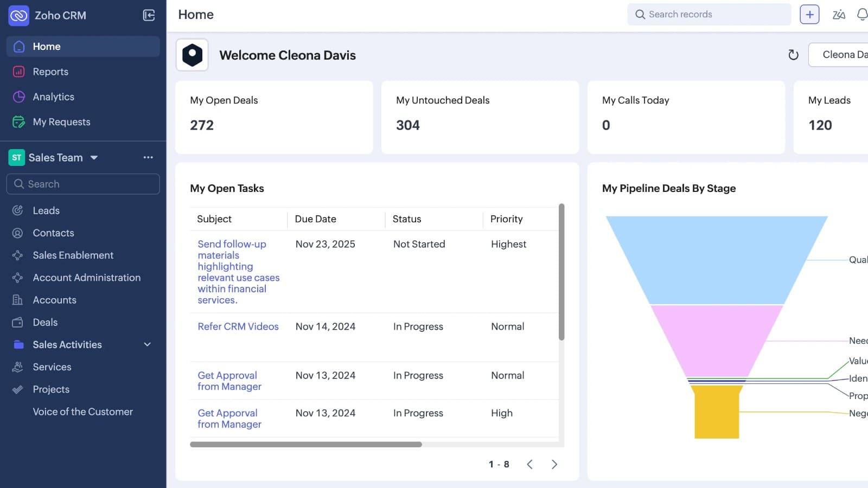This screenshot has width=868, height=488.
Task: Click the Reports icon in sidebar
Action: (x=18, y=72)
